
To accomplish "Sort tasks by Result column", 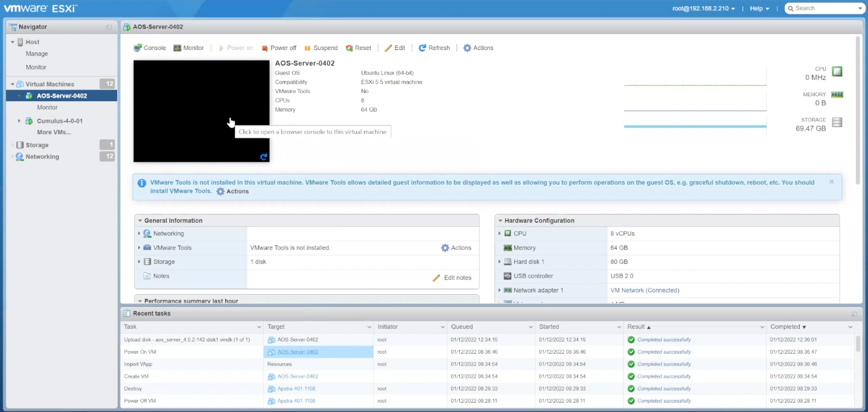I will (636, 327).
